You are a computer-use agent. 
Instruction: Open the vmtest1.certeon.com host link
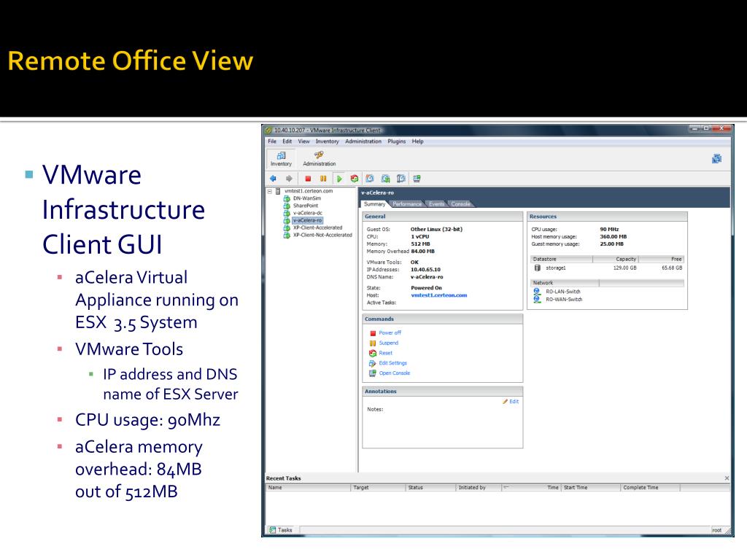(x=438, y=295)
